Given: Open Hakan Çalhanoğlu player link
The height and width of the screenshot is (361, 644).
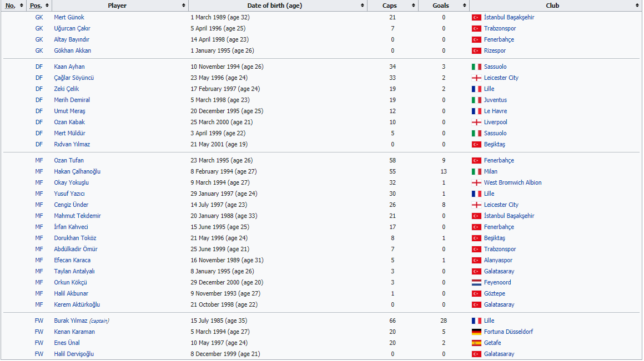Looking at the screenshot, I should pos(77,171).
